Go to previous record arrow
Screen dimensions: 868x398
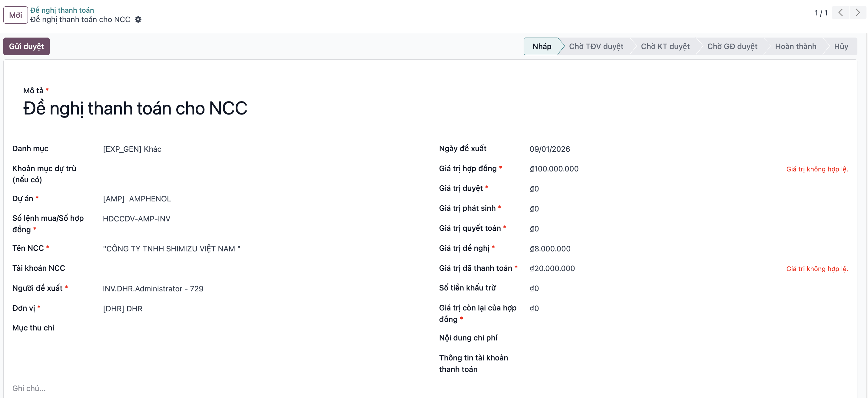click(841, 13)
